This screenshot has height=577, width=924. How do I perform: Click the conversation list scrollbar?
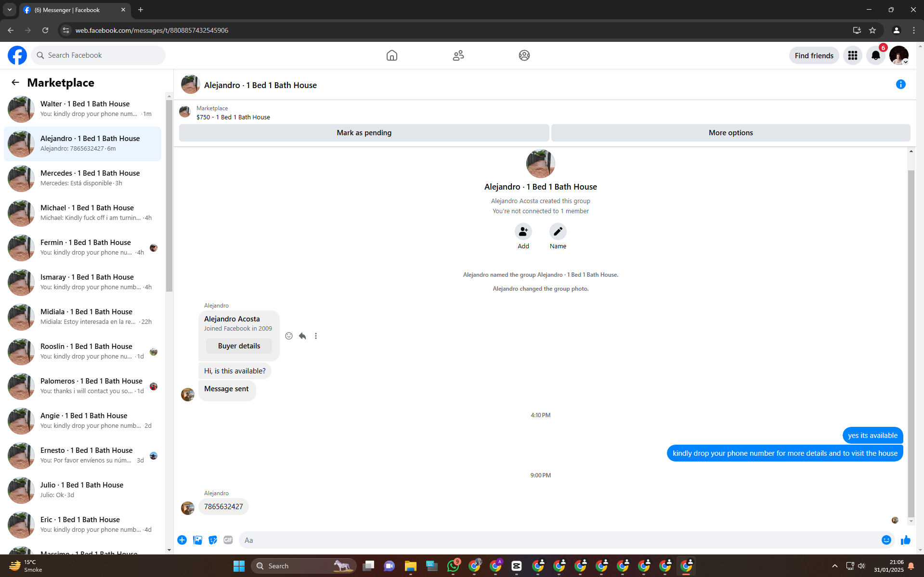pos(169,195)
